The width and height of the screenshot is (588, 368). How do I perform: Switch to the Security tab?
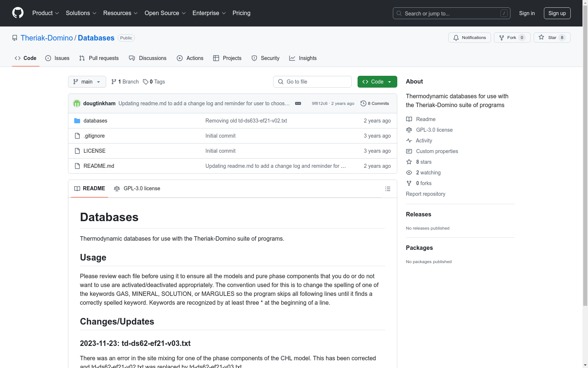pos(265,58)
